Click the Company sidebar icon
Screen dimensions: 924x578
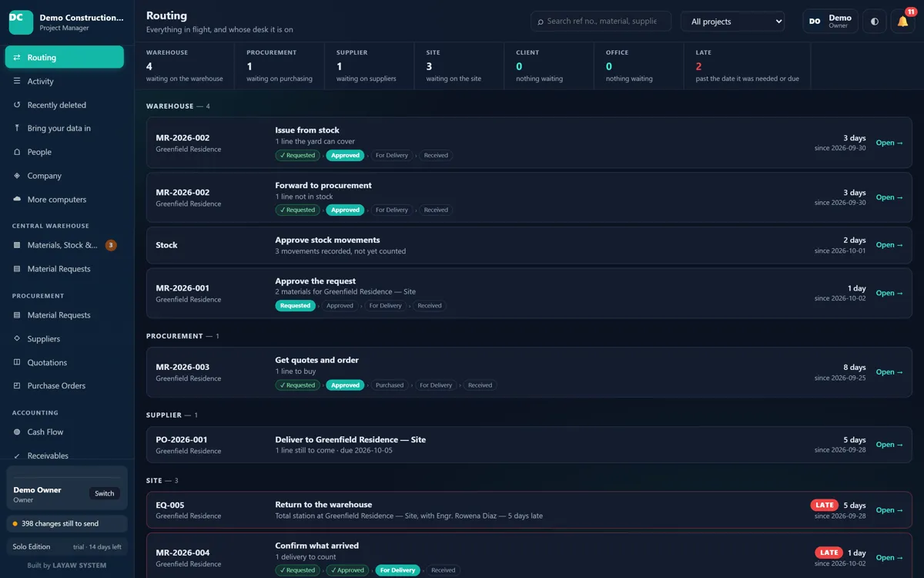[x=17, y=176]
